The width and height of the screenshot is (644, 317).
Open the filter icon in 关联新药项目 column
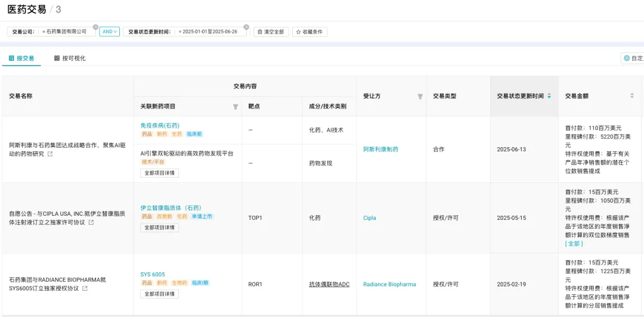point(235,107)
